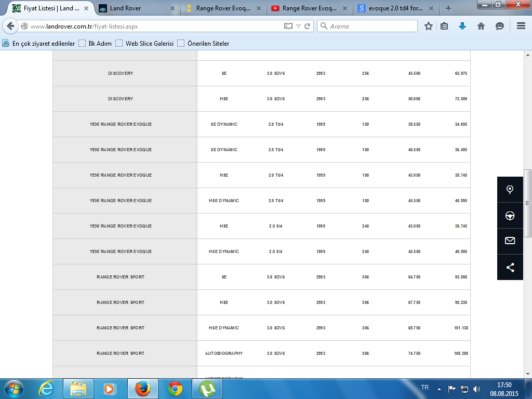Click the Arama search field
Image resolution: width=532 pixels, height=399 pixels.
pyautogui.click(x=367, y=26)
